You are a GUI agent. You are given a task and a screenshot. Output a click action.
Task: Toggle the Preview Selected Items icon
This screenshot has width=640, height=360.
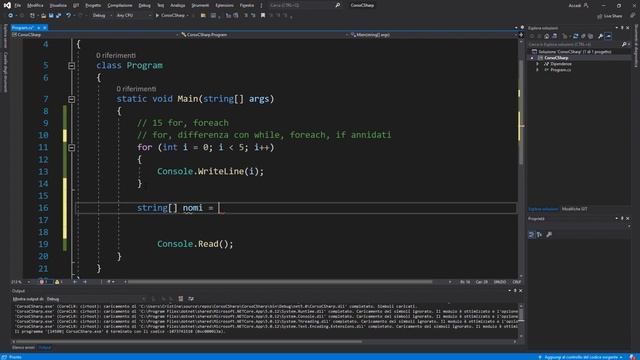point(608,36)
